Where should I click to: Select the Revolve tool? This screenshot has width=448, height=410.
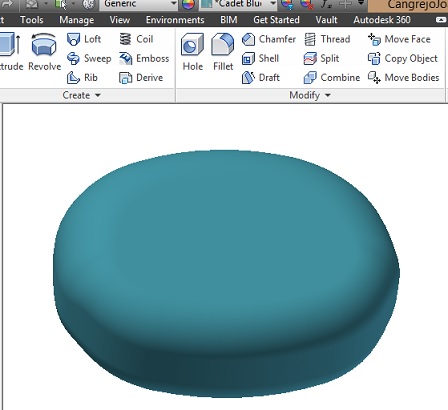(x=45, y=52)
